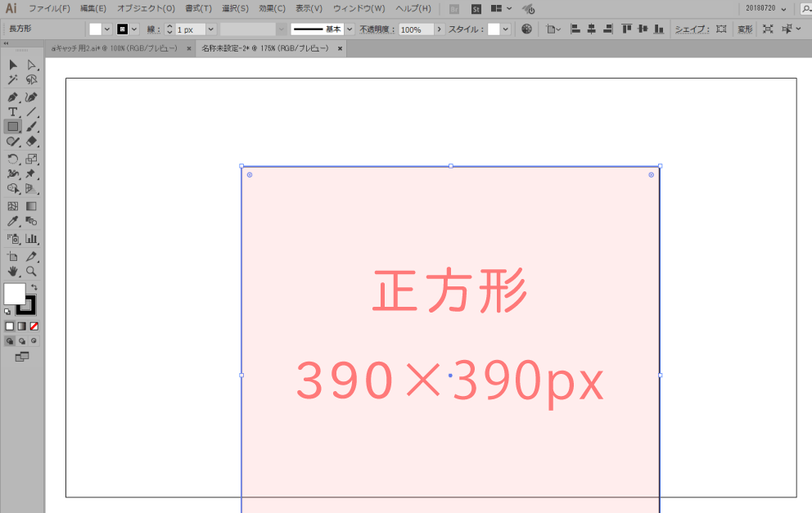This screenshot has height=513, width=812.
Task: Enable Draw Behind mode
Action: pyautogui.click(x=22, y=340)
